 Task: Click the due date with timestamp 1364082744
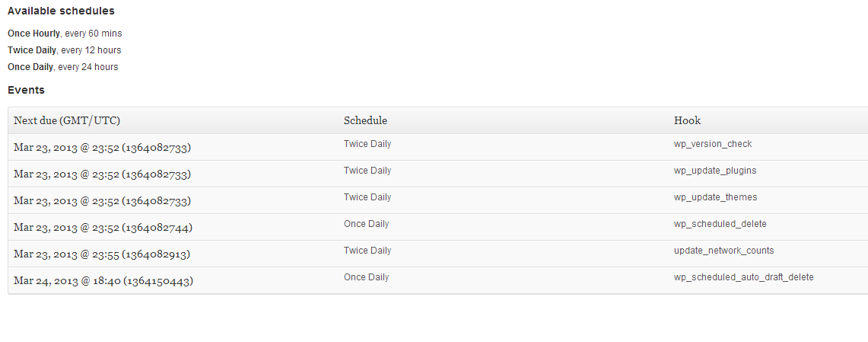[x=103, y=228]
